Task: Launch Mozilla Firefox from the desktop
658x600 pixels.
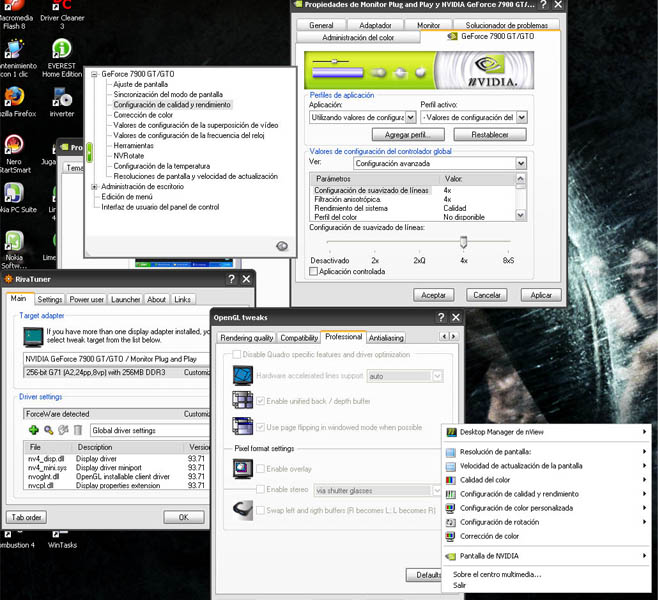Action: pos(15,101)
